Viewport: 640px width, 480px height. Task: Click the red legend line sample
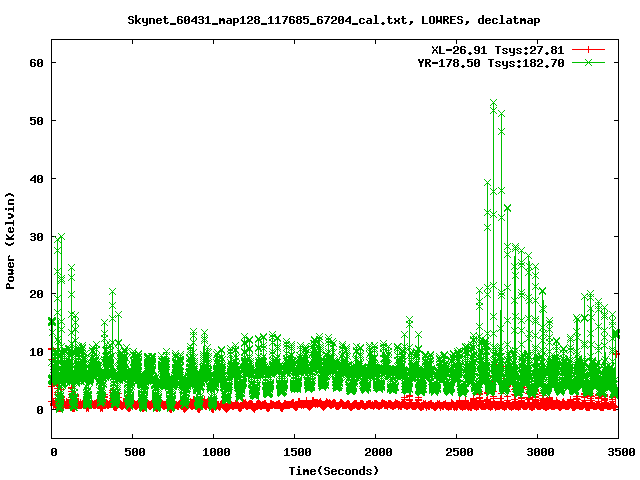click(588, 50)
